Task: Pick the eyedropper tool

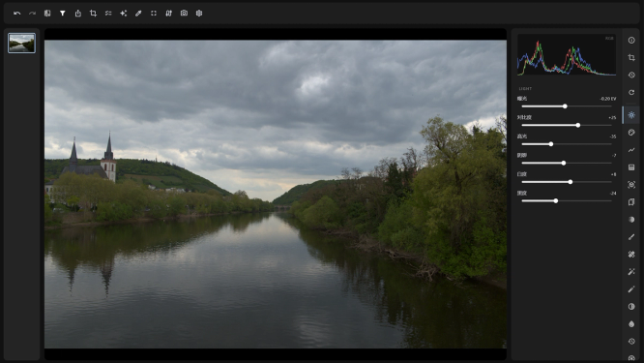Action: point(138,14)
